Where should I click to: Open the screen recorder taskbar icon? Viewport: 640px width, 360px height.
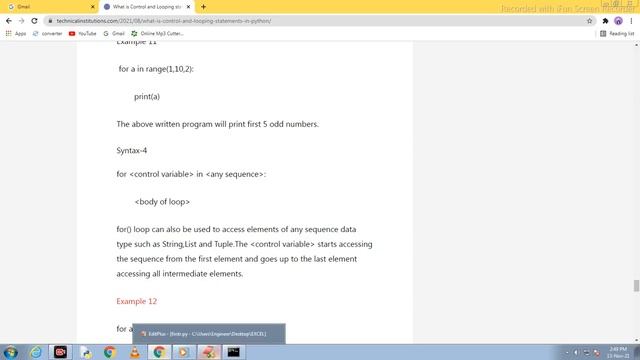(x=60, y=352)
